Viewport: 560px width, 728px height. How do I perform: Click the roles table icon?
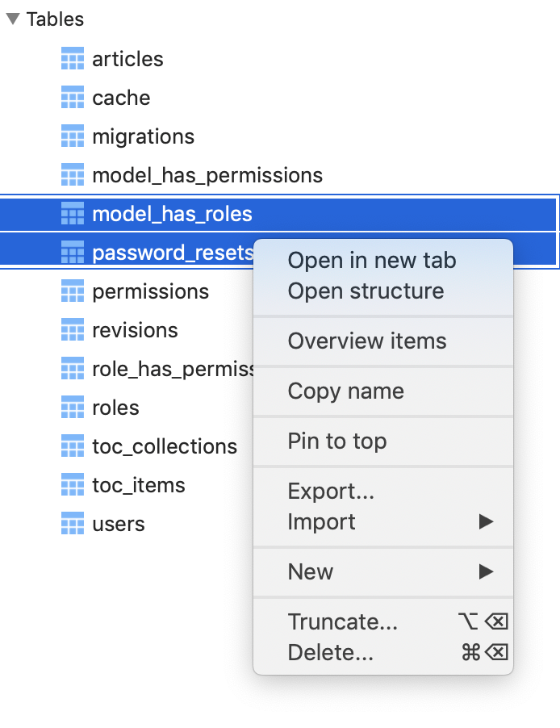click(x=70, y=407)
